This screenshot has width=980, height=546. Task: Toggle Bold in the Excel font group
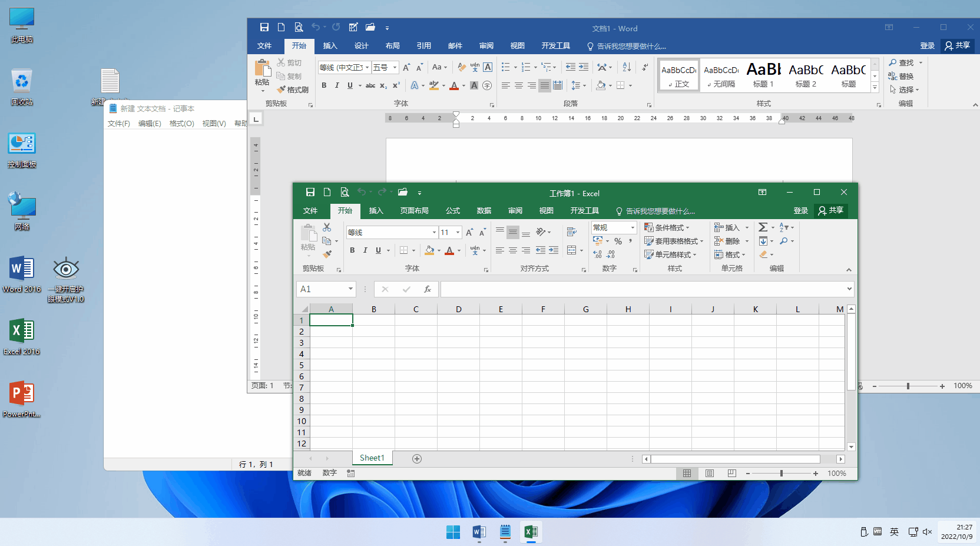tap(352, 250)
